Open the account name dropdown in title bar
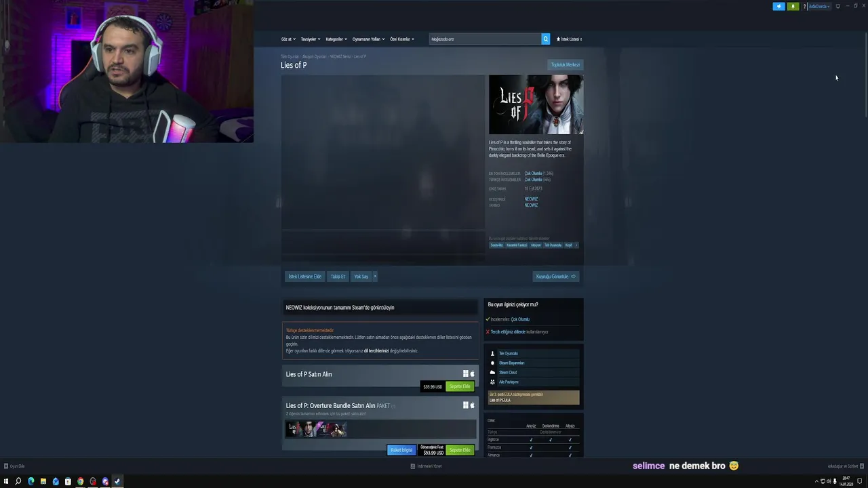Image resolution: width=868 pixels, height=488 pixels. coord(818,7)
